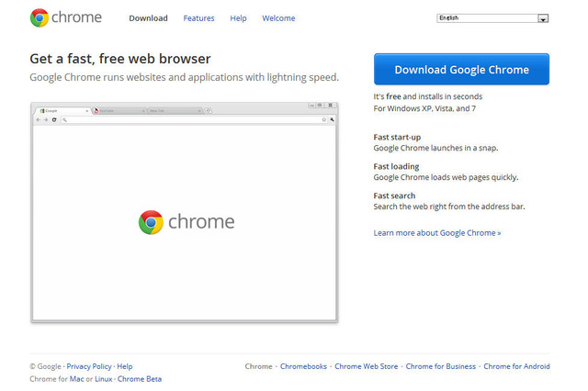Open the Chrome for Android link
588x391 pixels.
point(516,366)
